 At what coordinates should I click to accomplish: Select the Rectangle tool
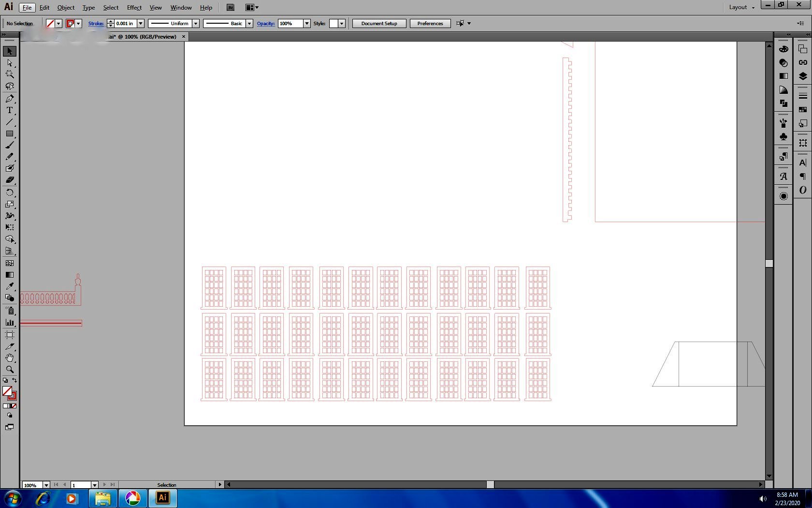pyautogui.click(x=10, y=134)
